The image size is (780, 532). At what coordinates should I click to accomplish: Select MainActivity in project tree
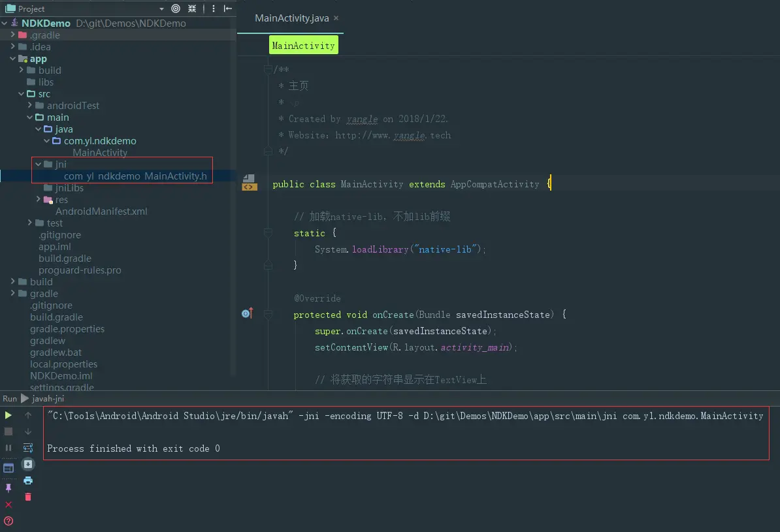tap(100, 153)
